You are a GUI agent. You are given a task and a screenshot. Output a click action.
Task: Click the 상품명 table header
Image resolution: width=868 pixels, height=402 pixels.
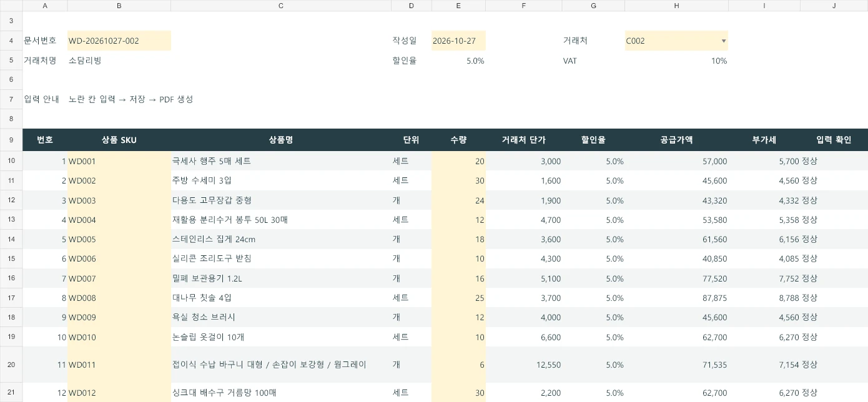(x=281, y=140)
